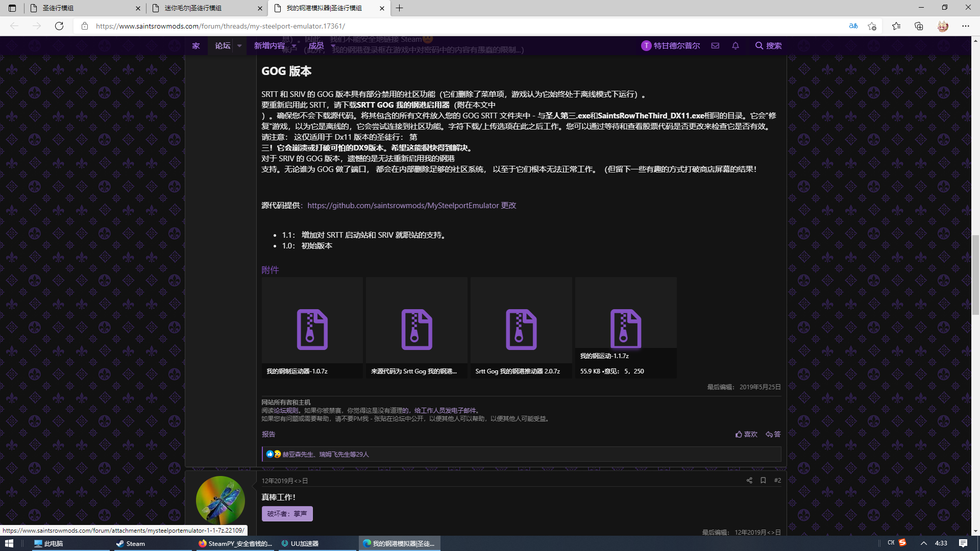Go to the forum 家 home link
980x551 pixels.
pos(196,45)
